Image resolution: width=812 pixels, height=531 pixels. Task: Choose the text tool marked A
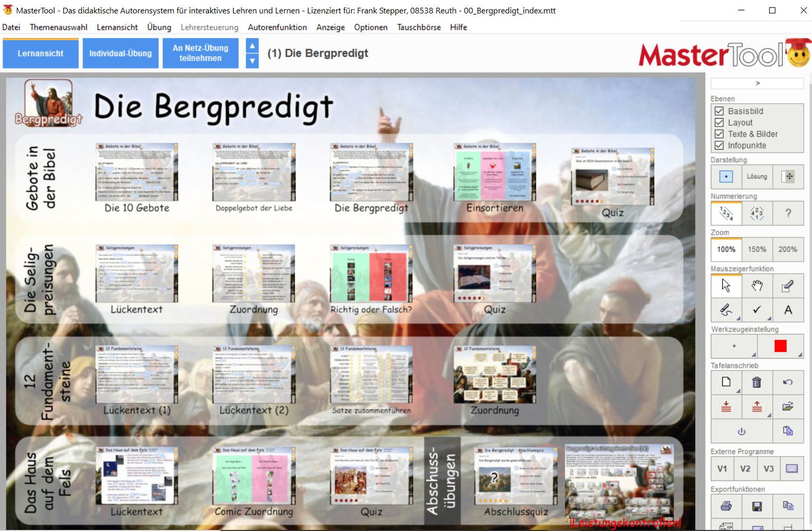[x=788, y=310]
